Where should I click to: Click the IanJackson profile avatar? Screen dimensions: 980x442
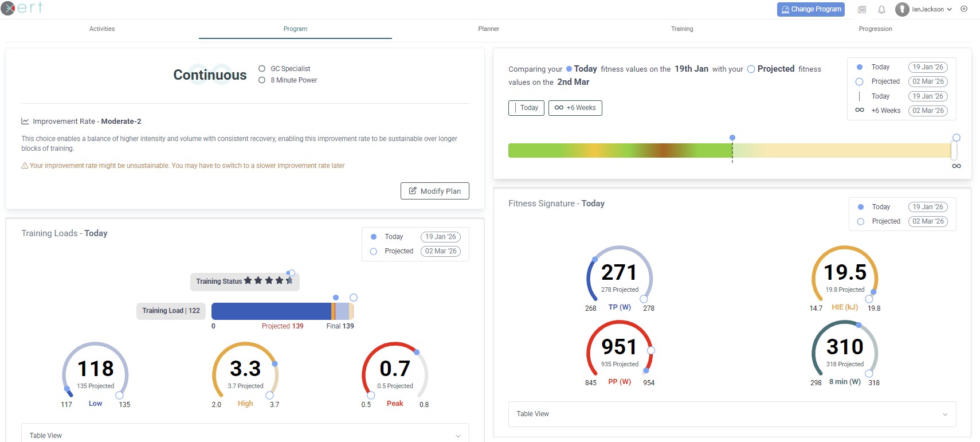[902, 9]
